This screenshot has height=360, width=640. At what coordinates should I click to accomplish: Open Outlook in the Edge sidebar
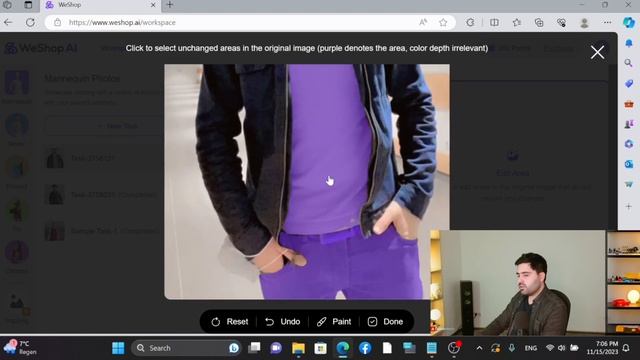coord(629,164)
